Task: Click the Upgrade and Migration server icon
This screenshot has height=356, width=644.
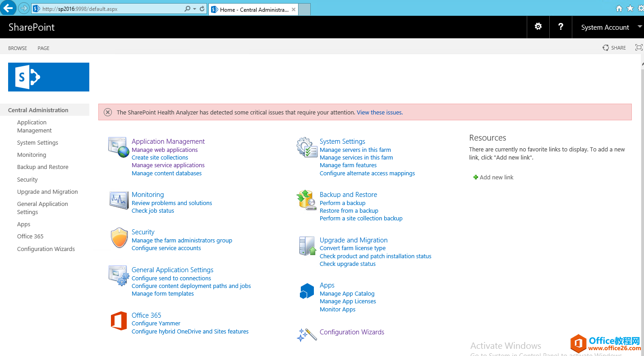Action: pyautogui.click(x=308, y=246)
